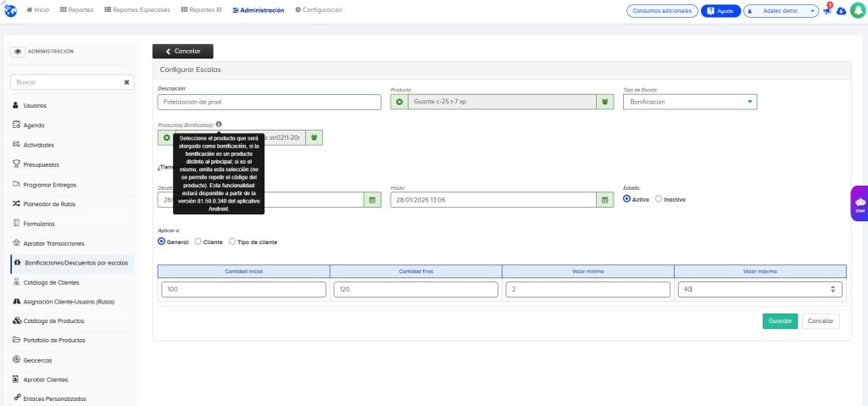868x406 pixels.
Task: Open the Hasta calendar picker
Action: pyautogui.click(x=605, y=200)
